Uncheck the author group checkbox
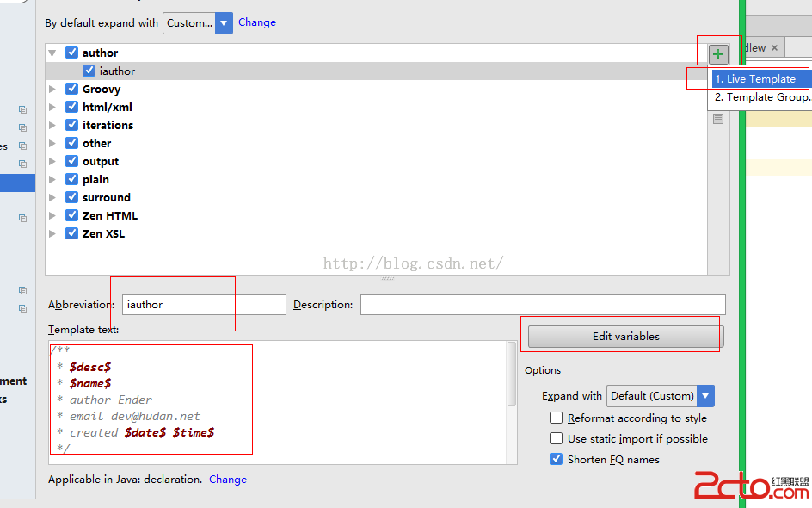 click(x=72, y=53)
